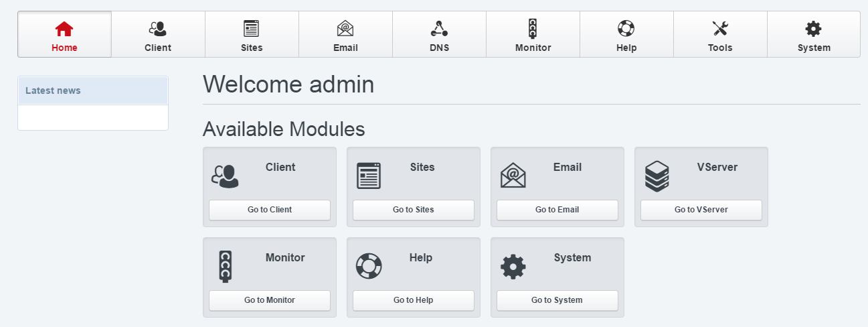Screen dimensions: 868x327
Task: Select the Latest news sidebar header
Action: [x=93, y=90]
